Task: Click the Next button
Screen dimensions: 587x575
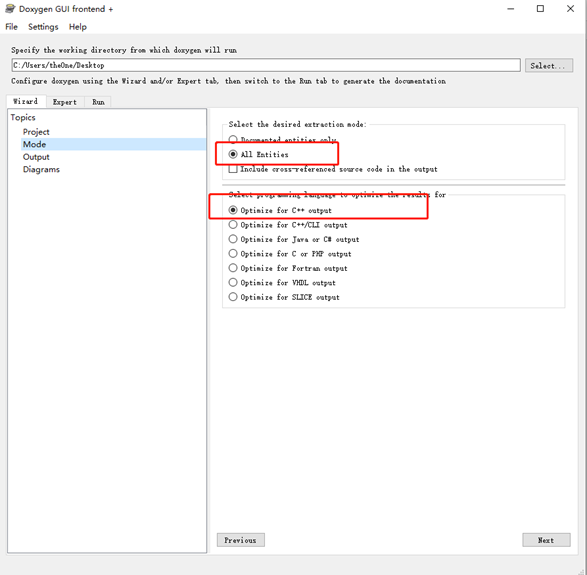Action: [x=546, y=540]
